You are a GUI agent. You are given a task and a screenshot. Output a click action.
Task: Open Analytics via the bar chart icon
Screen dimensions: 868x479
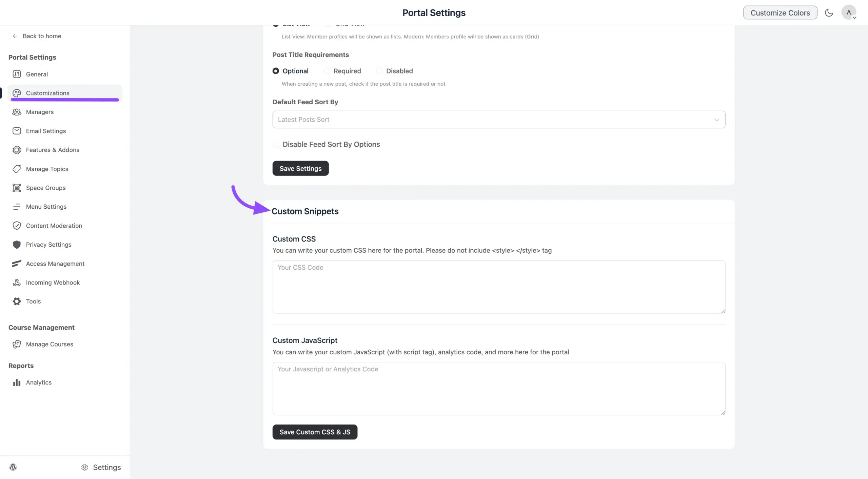pos(17,382)
